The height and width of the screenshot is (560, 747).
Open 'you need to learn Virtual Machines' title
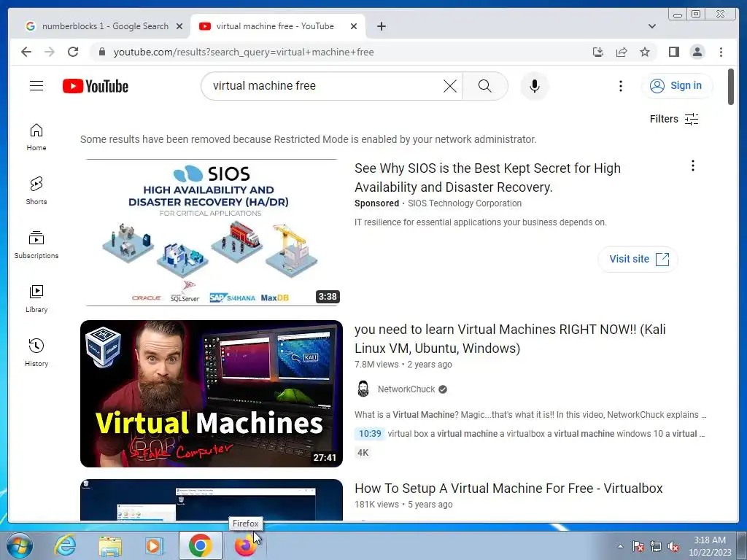click(510, 338)
